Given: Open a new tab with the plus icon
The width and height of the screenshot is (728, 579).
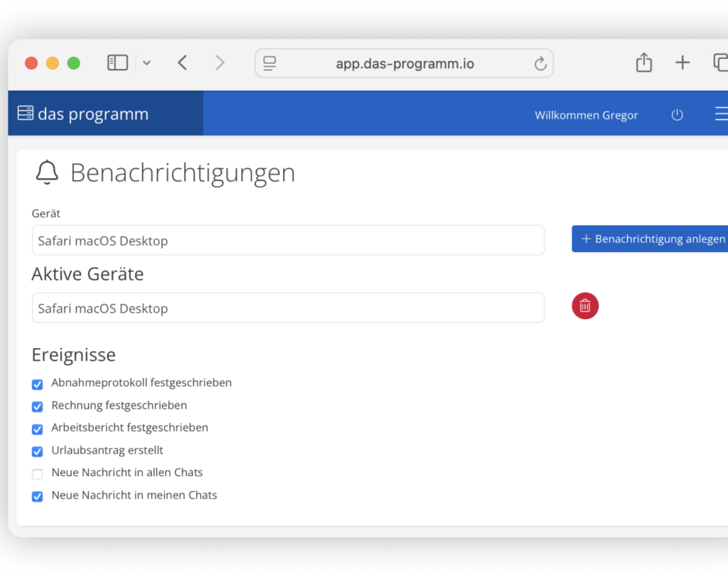Looking at the screenshot, I should point(682,63).
